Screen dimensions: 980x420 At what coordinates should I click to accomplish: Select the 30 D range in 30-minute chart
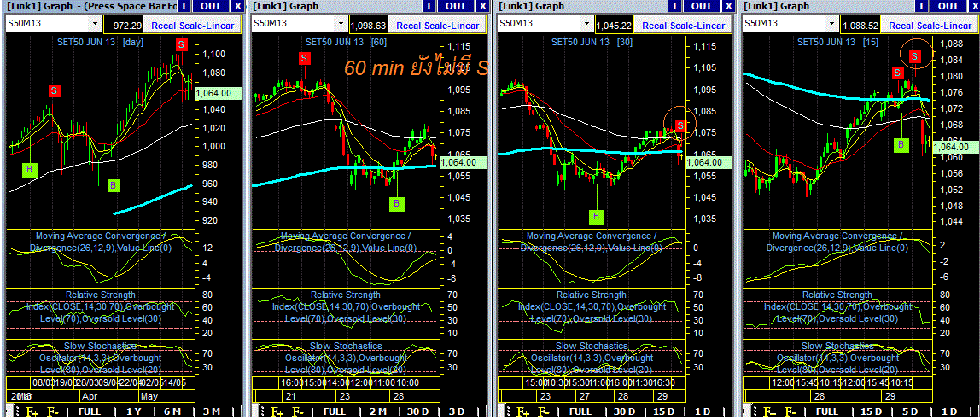point(624,411)
